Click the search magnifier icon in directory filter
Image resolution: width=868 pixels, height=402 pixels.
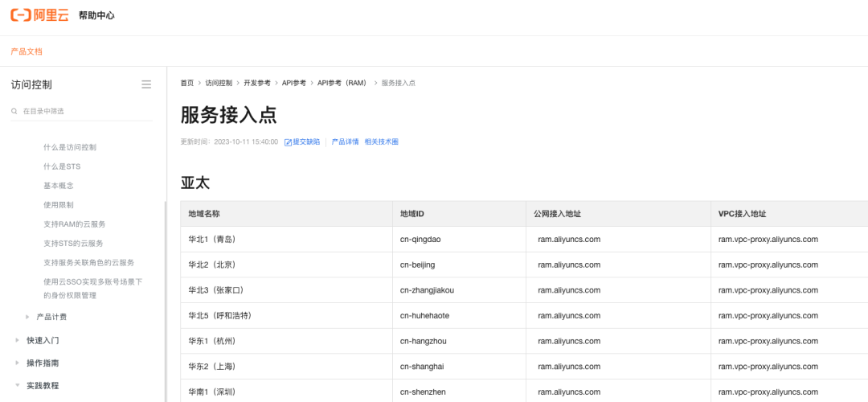point(14,111)
